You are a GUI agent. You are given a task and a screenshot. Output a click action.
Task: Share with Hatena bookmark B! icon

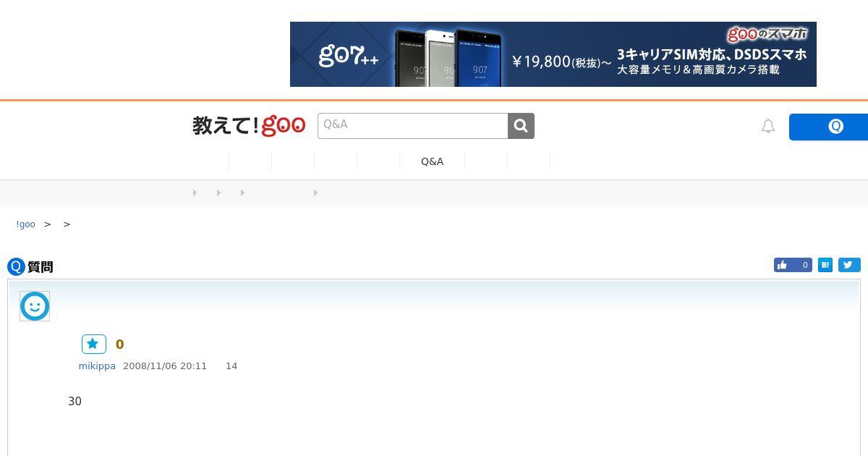click(825, 265)
